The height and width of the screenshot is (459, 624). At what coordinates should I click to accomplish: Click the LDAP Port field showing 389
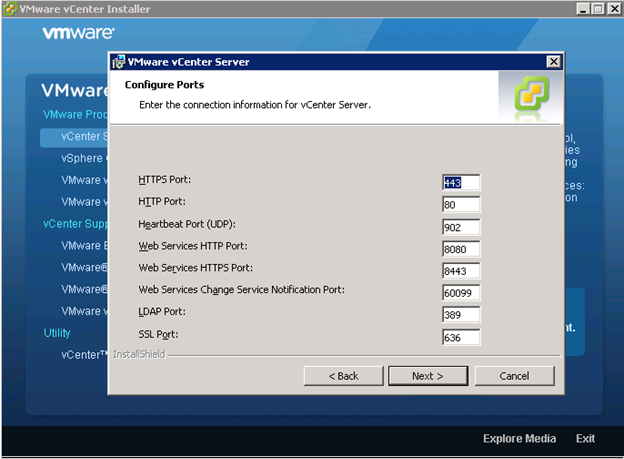point(461,315)
